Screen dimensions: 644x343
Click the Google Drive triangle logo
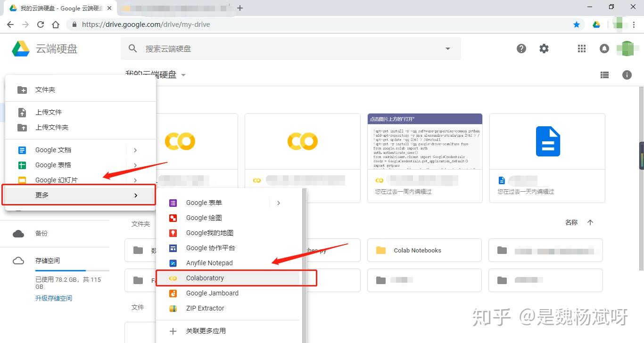click(x=20, y=49)
